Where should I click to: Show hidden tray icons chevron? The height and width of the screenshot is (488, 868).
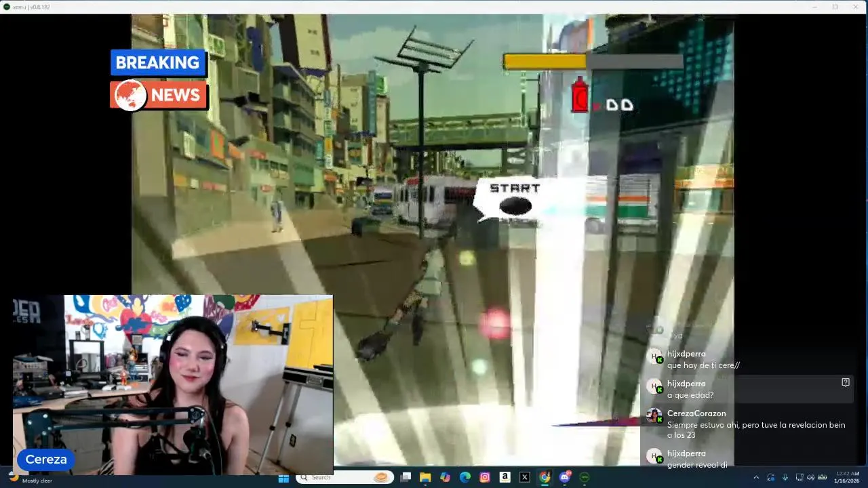tap(756, 477)
